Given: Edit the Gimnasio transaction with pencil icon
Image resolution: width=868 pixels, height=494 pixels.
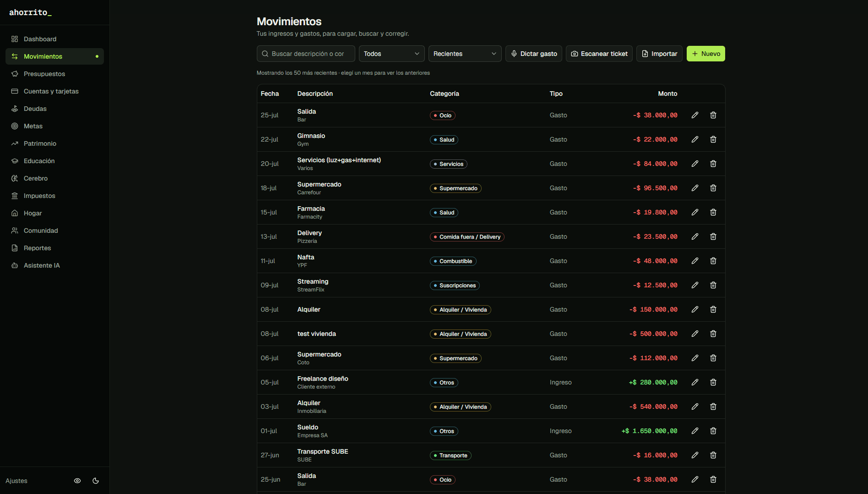Looking at the screenshot, I should 694,139.
